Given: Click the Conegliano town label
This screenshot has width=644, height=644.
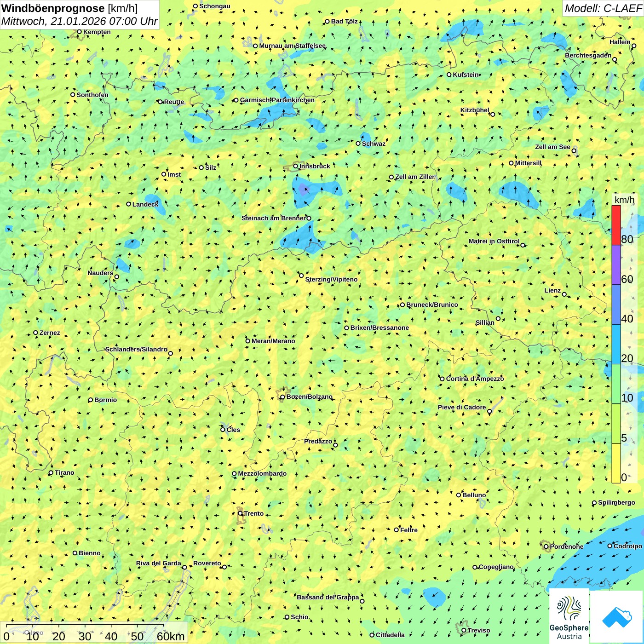Looking at the screenshot, I should point(496,567).
